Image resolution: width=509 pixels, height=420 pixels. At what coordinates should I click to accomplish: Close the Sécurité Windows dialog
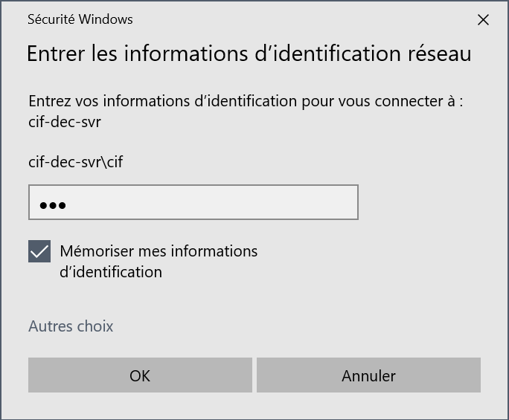tap(483, 20)
